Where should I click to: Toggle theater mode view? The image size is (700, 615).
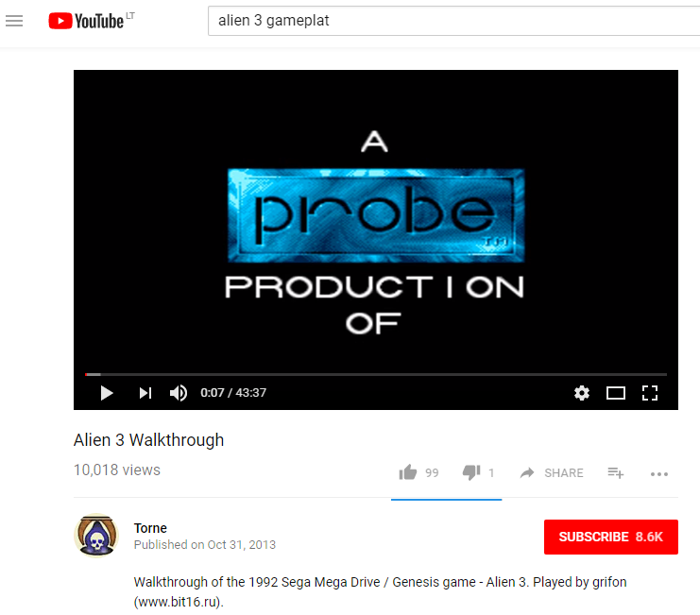coord(616,393)
